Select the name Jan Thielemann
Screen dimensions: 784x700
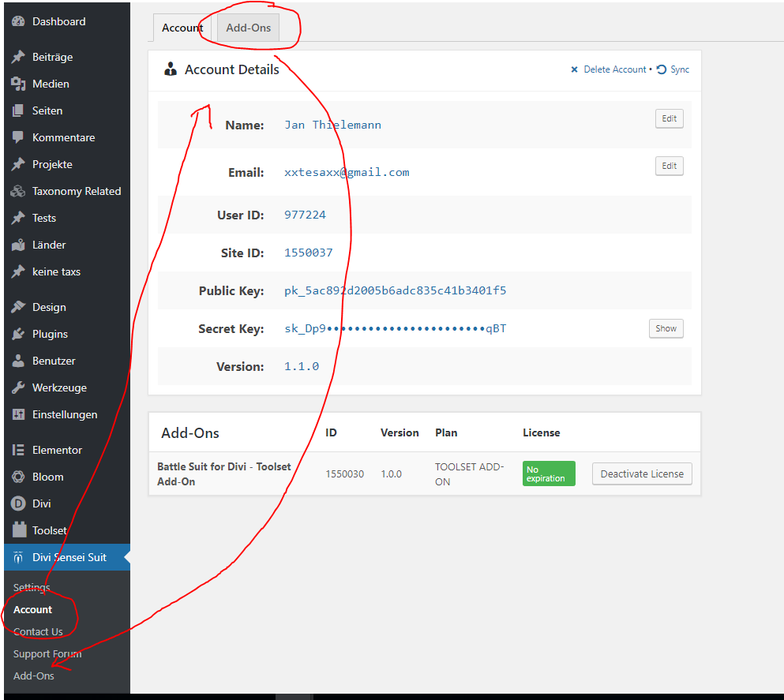pos(332,125)
